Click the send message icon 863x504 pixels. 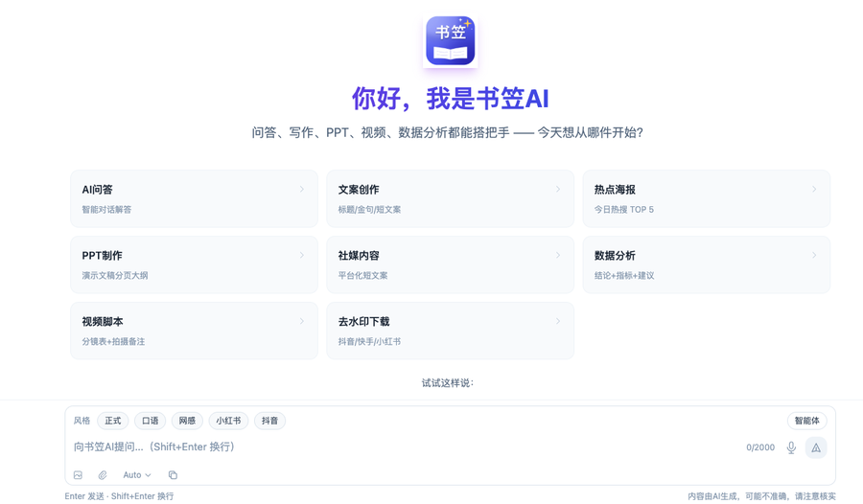pyautogui.click(x=816, y=447)
